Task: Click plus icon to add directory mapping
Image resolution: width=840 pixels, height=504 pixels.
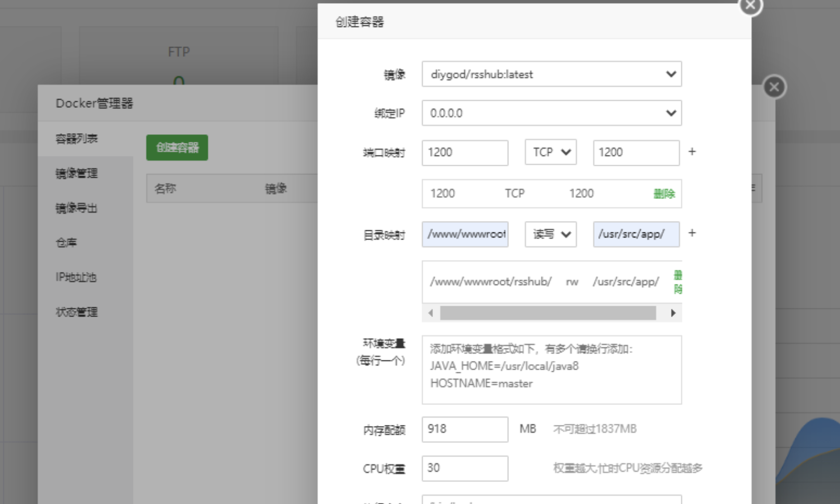Action: click(692, 233)
